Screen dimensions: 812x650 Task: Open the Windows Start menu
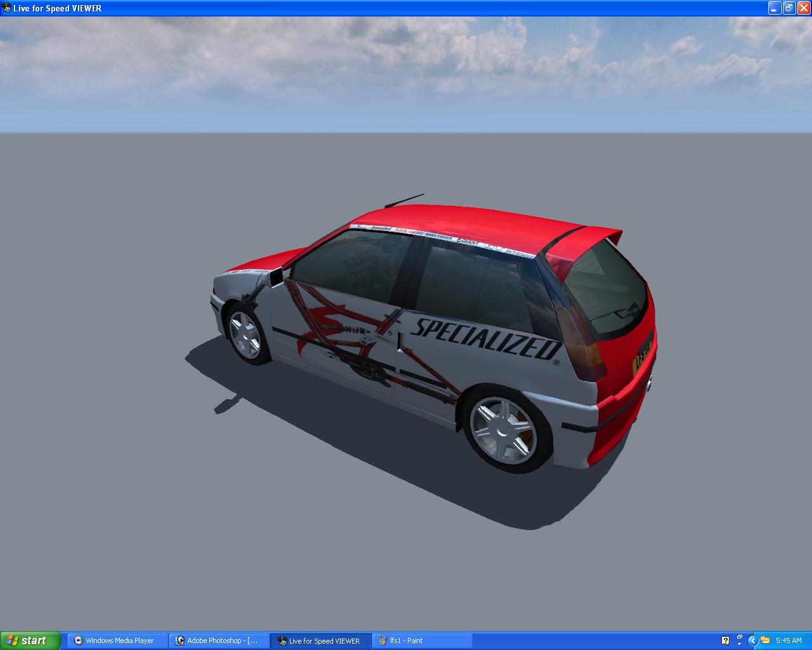[x=30, y=640]
